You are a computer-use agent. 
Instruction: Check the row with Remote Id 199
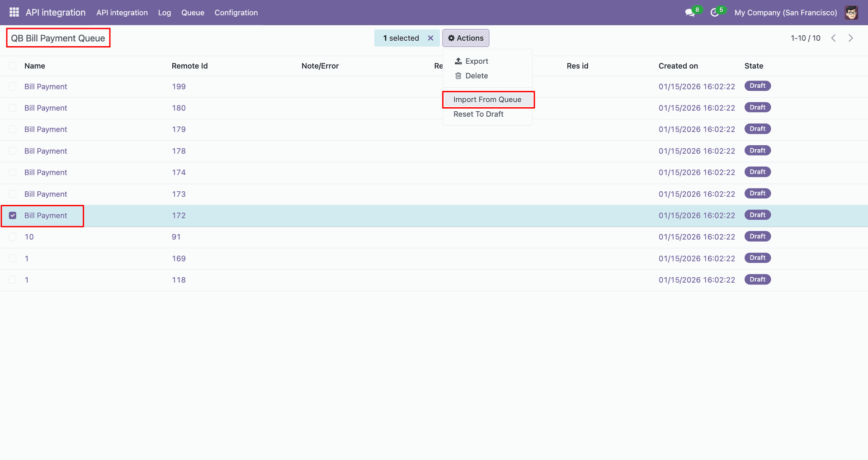pyautogui.click(x=13, y=86)
